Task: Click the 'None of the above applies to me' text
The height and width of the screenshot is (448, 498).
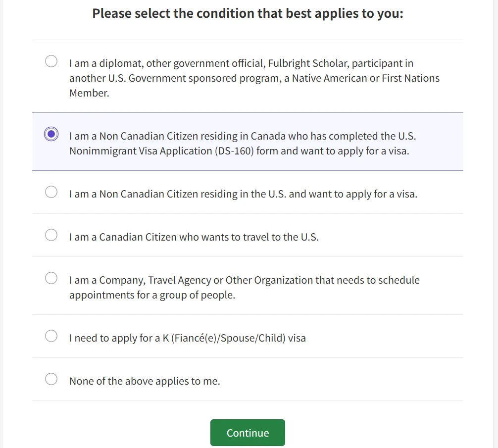Action: click(x=145, y=381)
